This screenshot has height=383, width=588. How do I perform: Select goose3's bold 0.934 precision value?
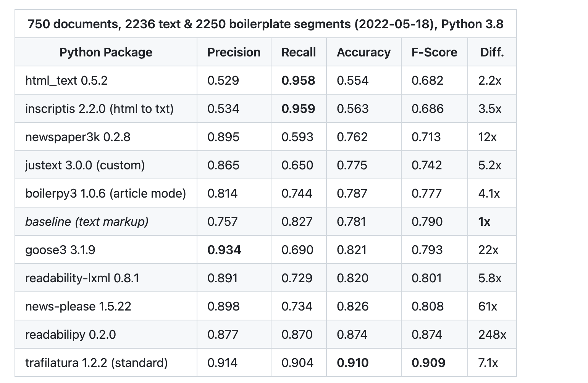(x=224, y=250)
